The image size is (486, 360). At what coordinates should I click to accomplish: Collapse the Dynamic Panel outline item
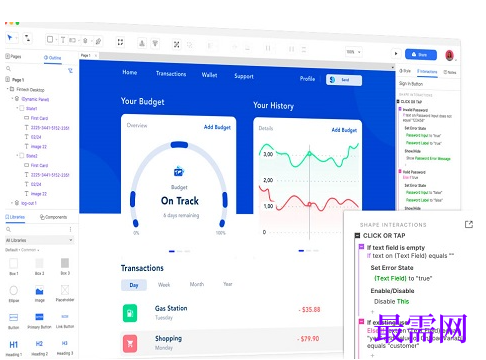coord(12,99)
